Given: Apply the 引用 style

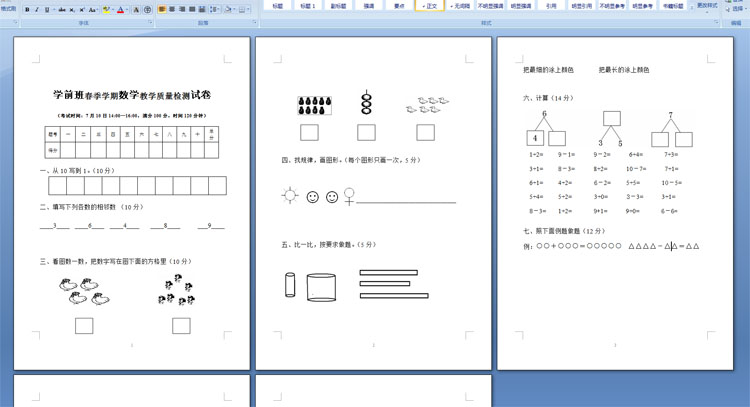Looking at the screenshot, I should point(551,6).
